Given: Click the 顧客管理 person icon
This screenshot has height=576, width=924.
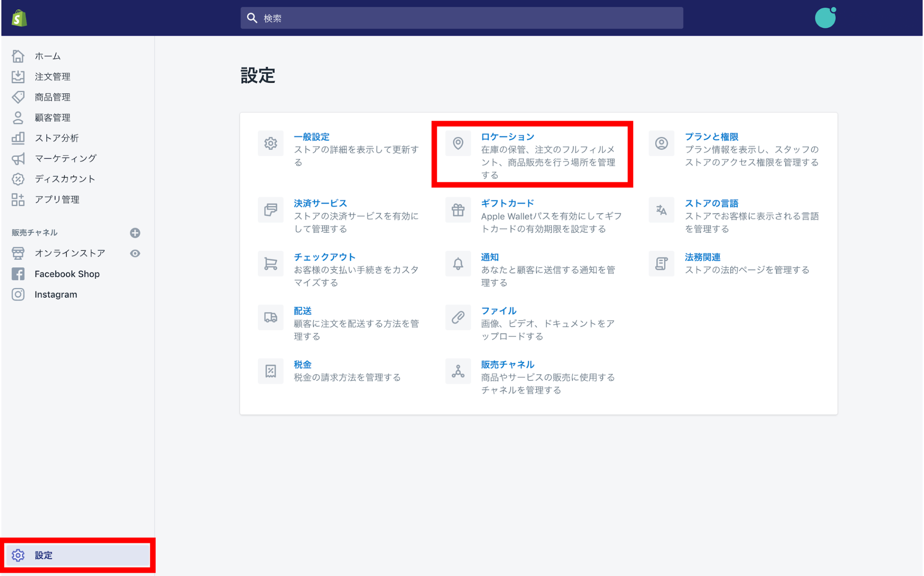Looking at the screenshot, I should click(18, 117).
